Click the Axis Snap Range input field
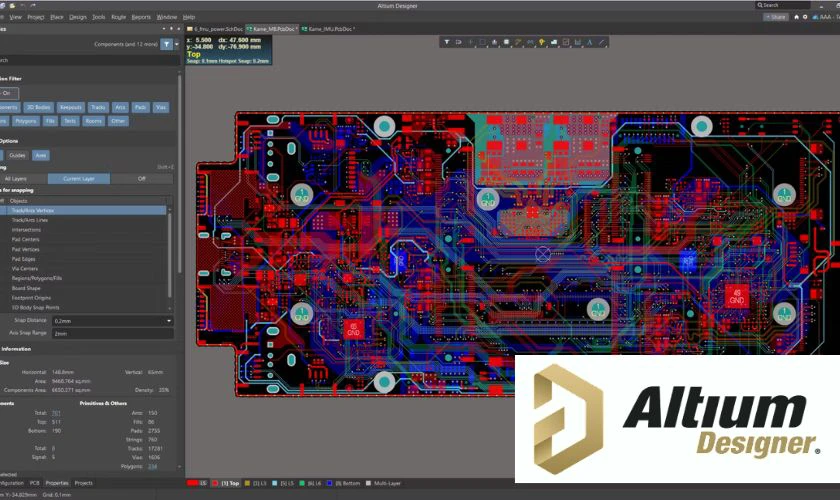 coord(112,333)
